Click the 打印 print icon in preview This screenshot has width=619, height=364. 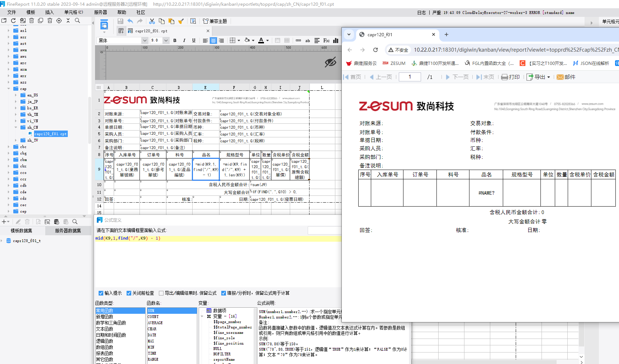(510, 77)
